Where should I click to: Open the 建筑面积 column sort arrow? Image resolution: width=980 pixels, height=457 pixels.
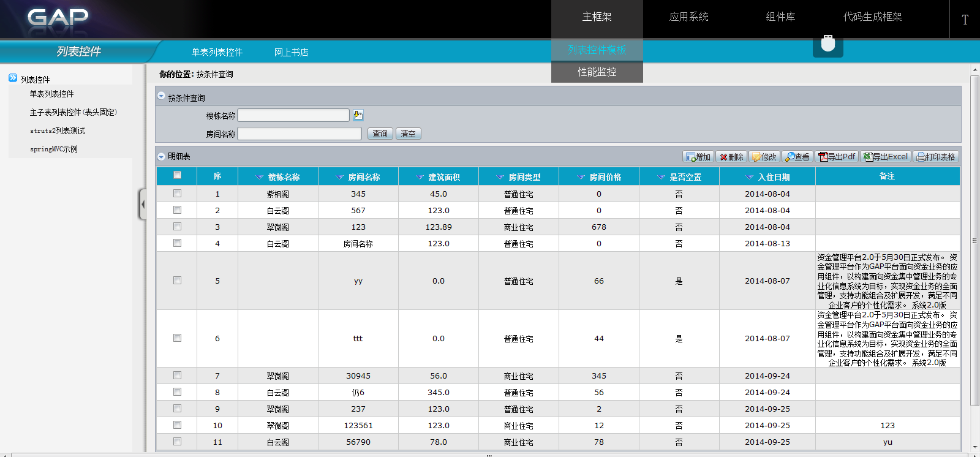(x=420, y=177)
